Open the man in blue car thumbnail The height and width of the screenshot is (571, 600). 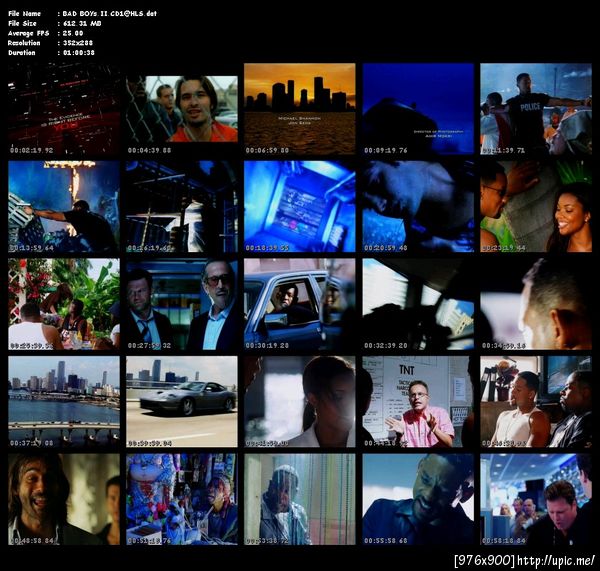[x=300, y=304]
